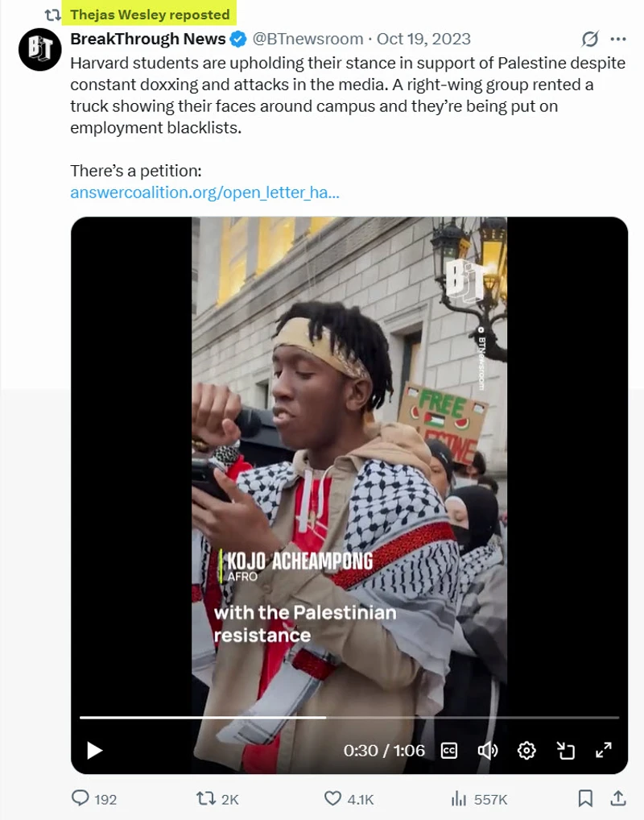Bookmark this post

coord(586,798)
